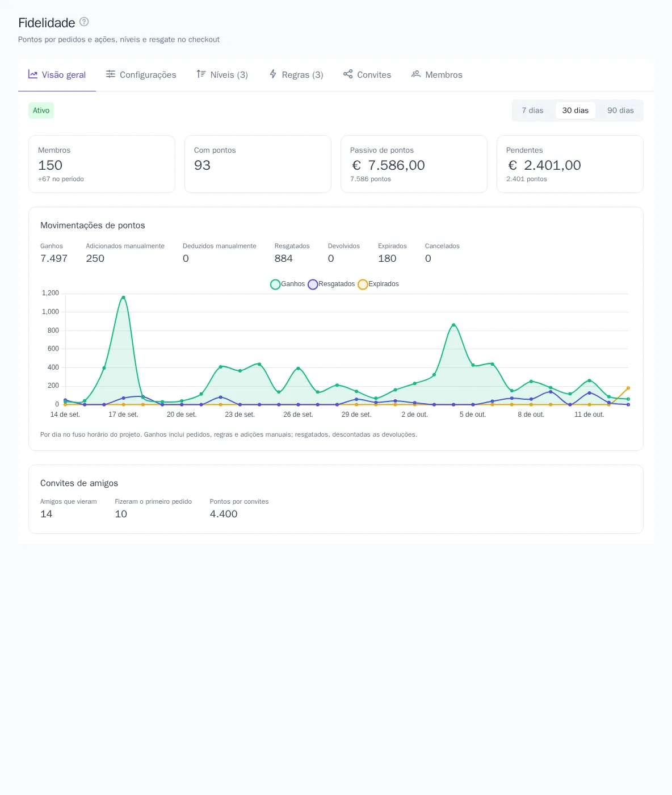Click the lightning bolt icon beside Regras
Viewport: 672px width, 795px height.
coord(273,74)
